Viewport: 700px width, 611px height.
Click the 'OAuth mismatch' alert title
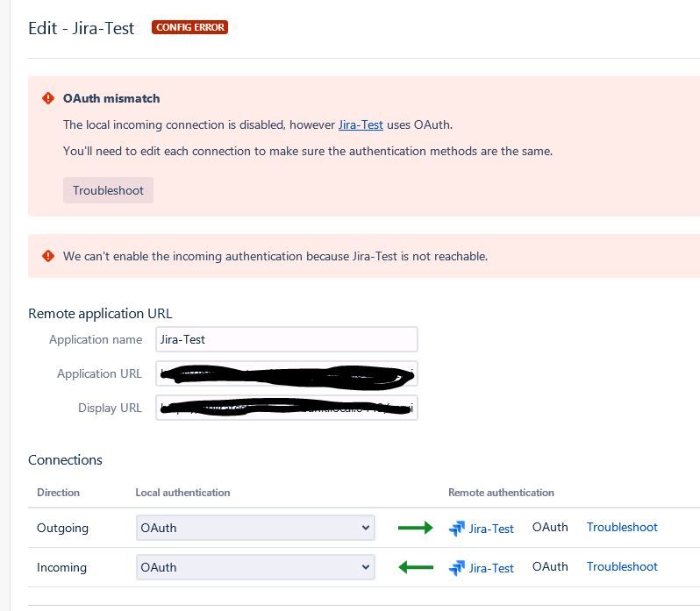point(111,98)
